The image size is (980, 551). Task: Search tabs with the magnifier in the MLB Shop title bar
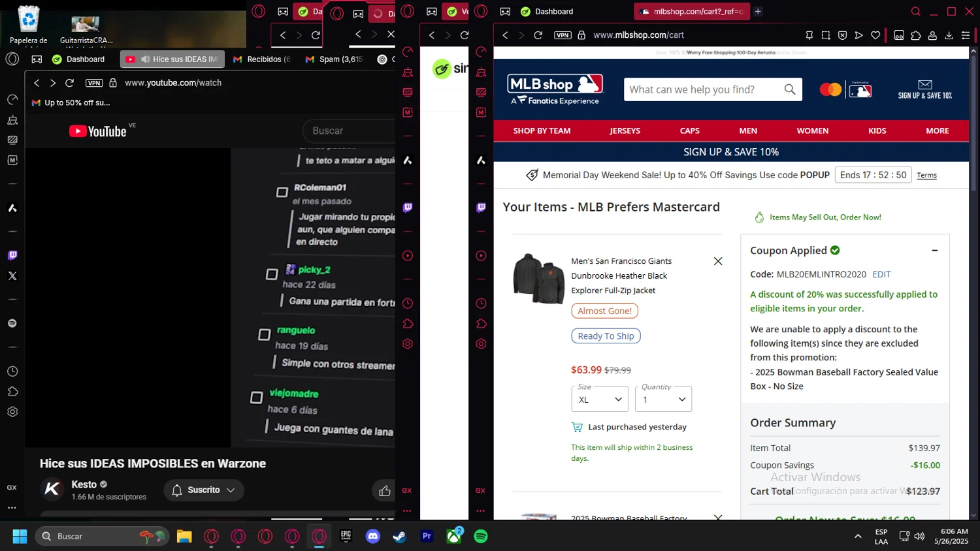coord(916,11)
